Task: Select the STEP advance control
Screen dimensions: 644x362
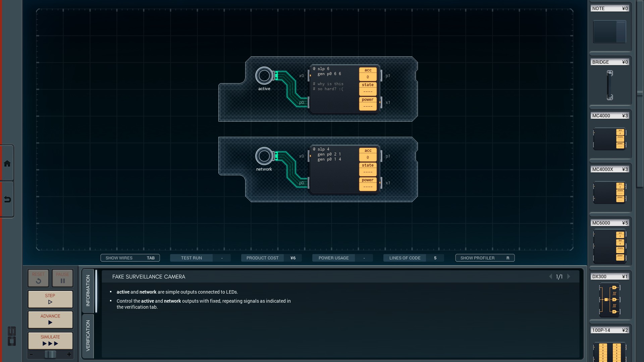Action: 50,299
